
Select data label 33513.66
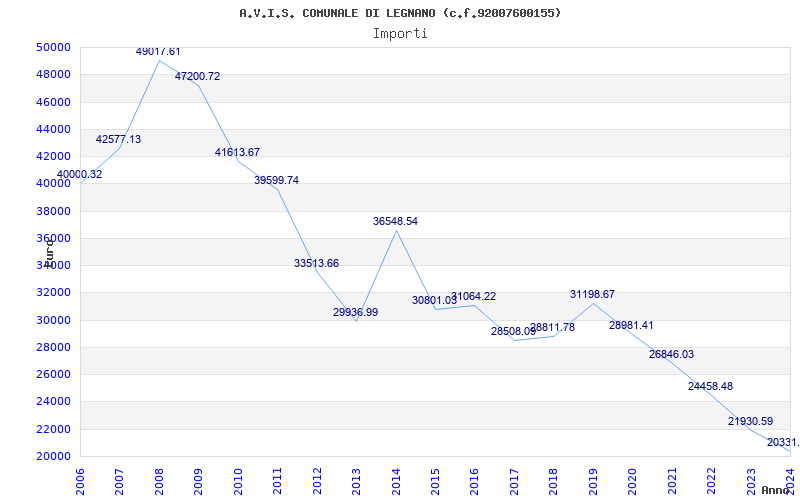[x=316, y=263]
